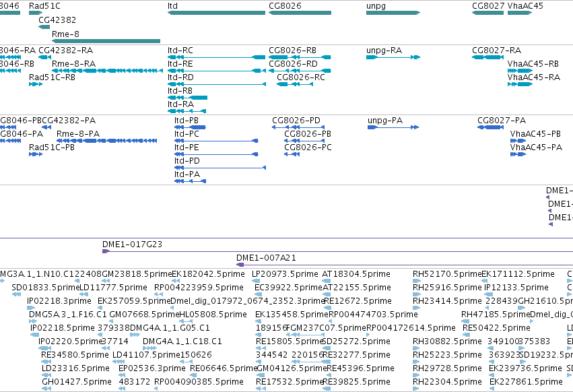This screenshot has height=392, width=573.
Task: Click the Rad51C gene arrow
Action: (36, 13)
